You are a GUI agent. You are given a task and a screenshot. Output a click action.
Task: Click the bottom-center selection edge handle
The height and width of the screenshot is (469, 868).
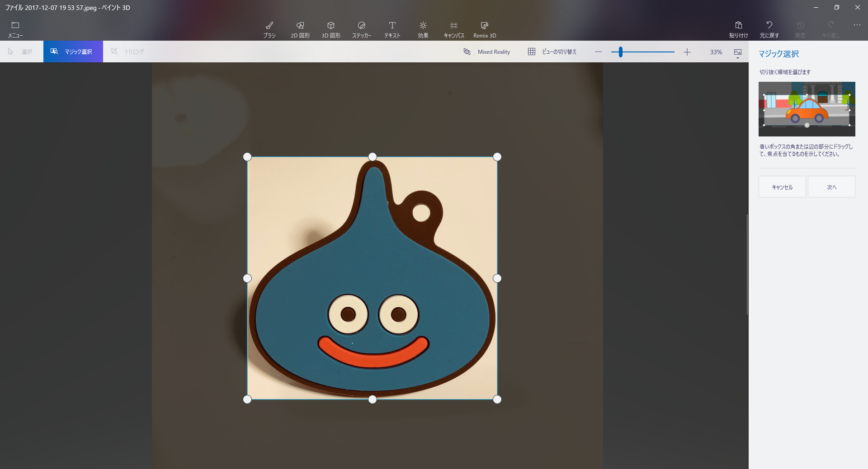373,399
